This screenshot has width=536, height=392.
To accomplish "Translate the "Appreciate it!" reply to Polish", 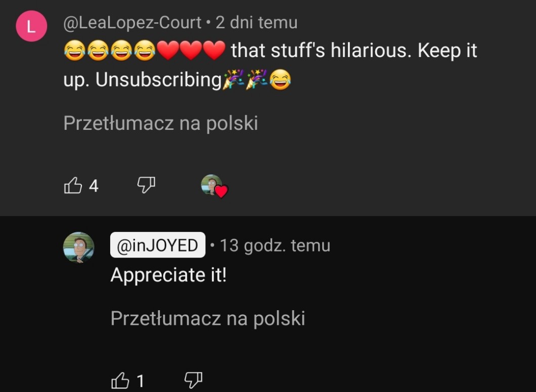I will [207, 318].
